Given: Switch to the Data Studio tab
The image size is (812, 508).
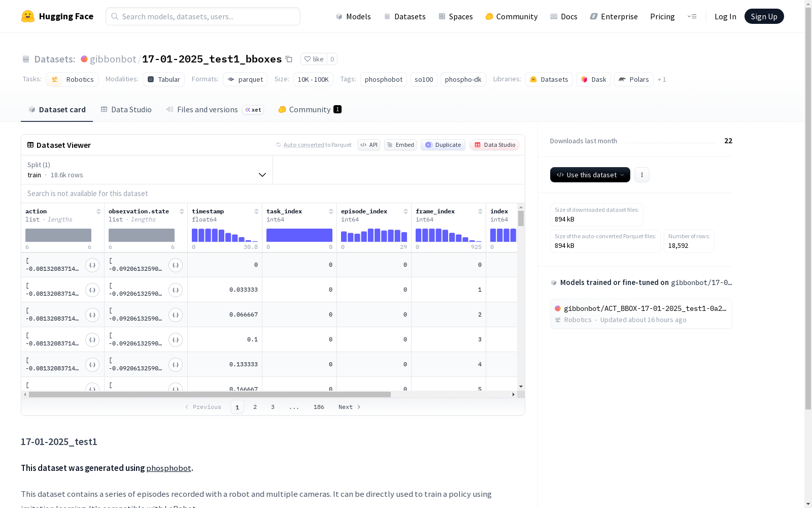Looking at the screenshot, I should click(x=126, y=110).
